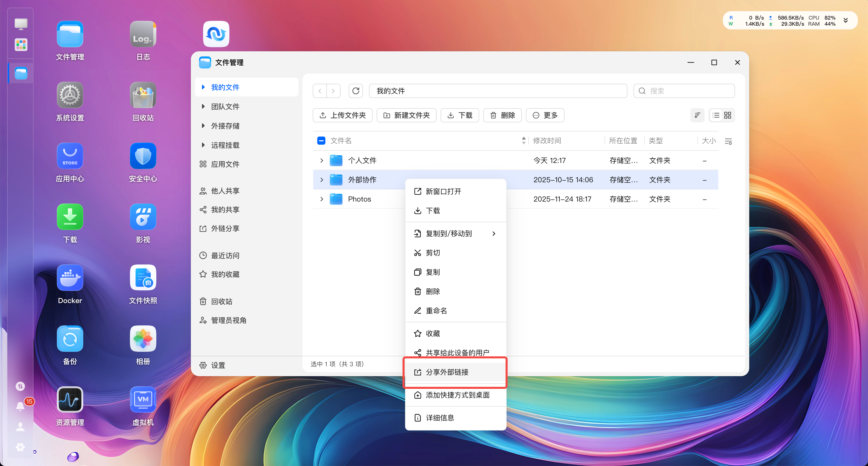Viewport: 868px width, 466px height.
Task: Open the 文件管理 desktop icon
Action: pos(70,34)
